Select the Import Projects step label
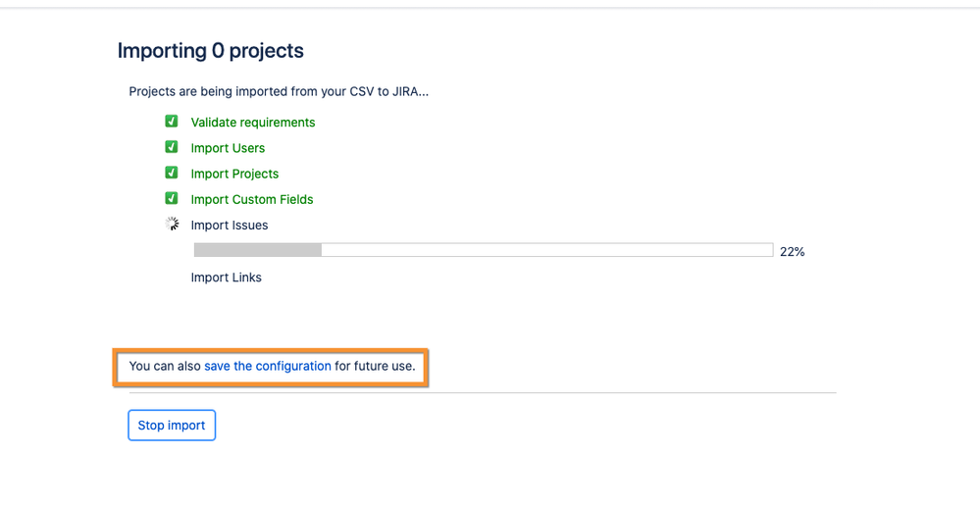The image size is (980, 505). (234, 174)
